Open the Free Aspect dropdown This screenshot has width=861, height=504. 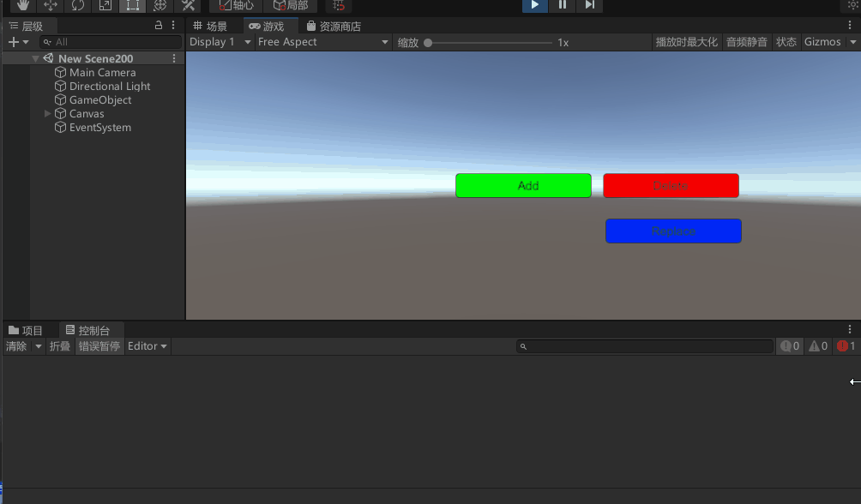(322, 42)
